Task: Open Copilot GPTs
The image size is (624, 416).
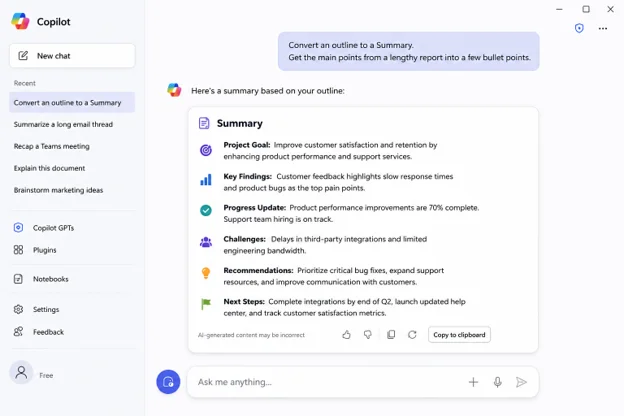Action: (44, 228)
